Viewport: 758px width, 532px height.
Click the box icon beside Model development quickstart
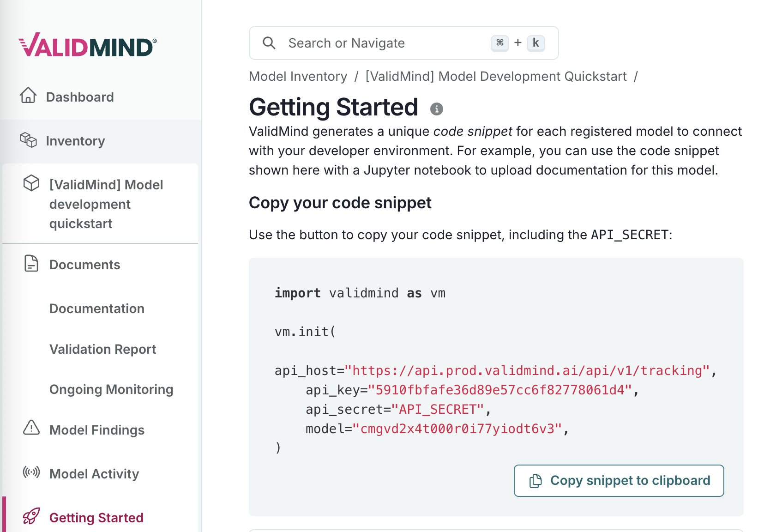(31, 183)
